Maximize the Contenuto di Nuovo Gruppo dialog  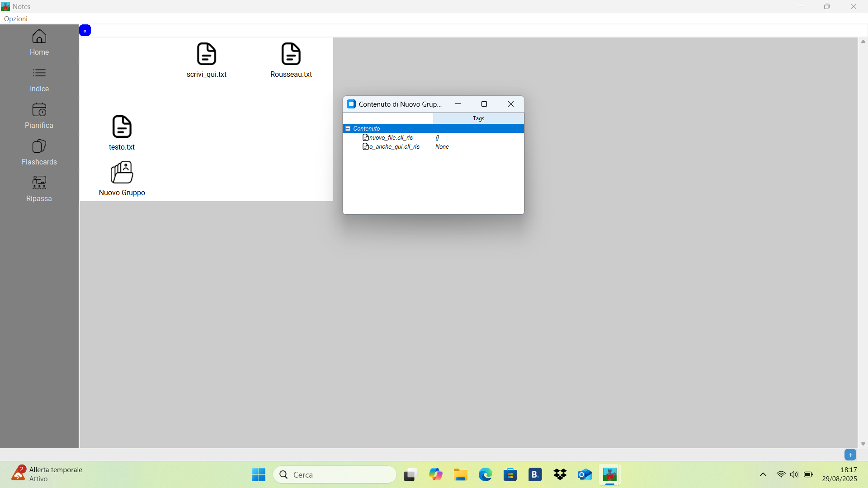coord(484,104)
